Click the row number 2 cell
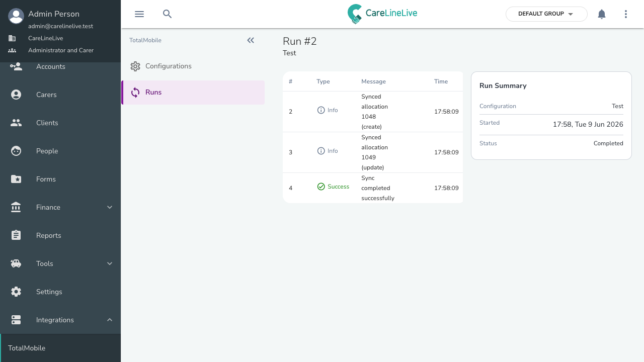This screenshot has height=362, width=644. pos(291,112)
